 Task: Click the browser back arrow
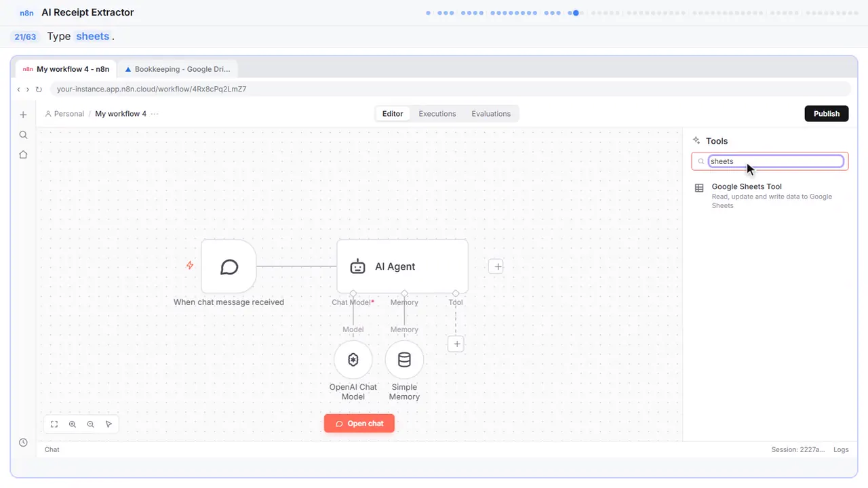tap(19, 89)
